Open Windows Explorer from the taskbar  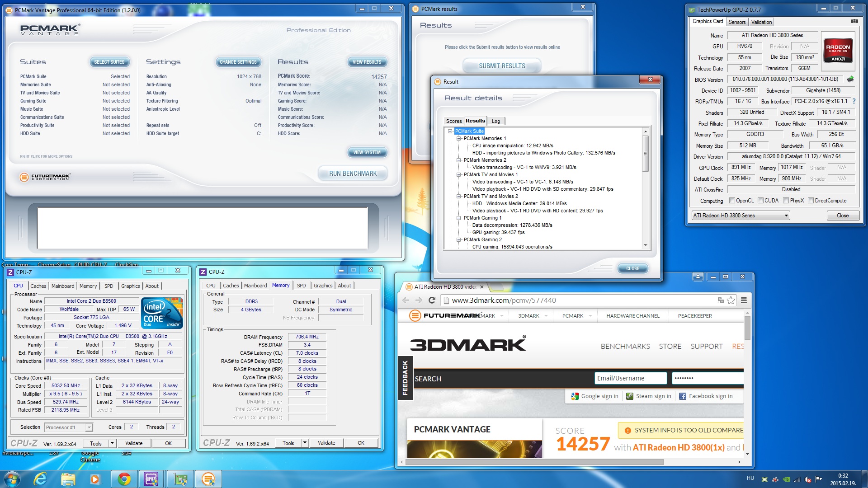pyautogui.click(x=68, y=479)
